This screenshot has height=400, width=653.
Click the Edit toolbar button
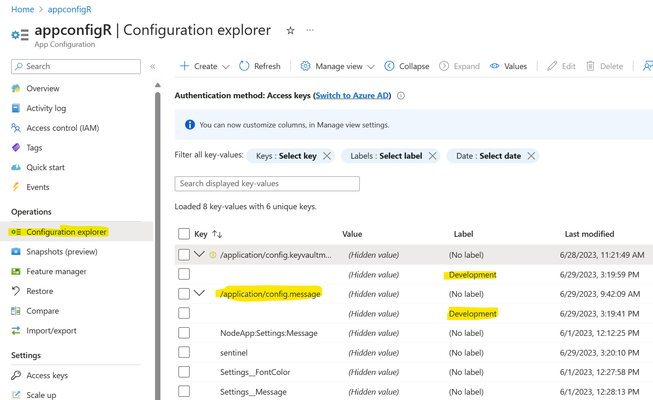561,66
